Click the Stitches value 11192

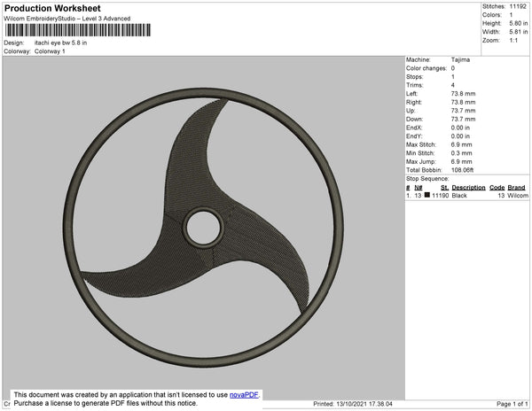point(518,6)
